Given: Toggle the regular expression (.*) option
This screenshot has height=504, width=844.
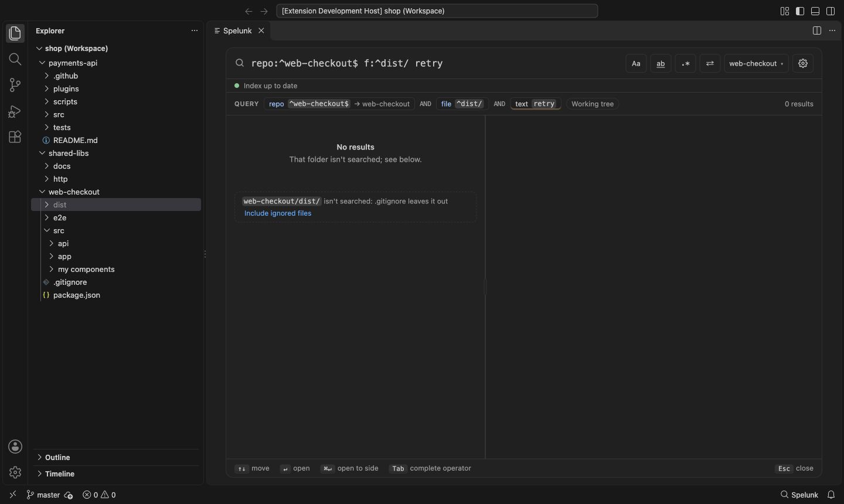Looking at the screenshot, I should pos(686,63).
